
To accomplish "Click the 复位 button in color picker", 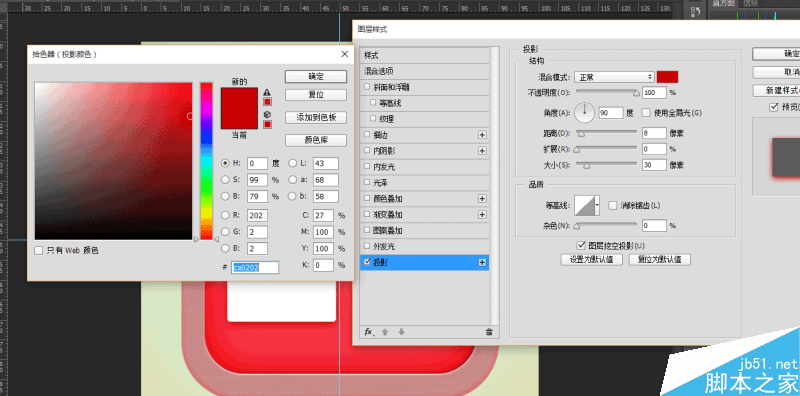I will point(316,95).
